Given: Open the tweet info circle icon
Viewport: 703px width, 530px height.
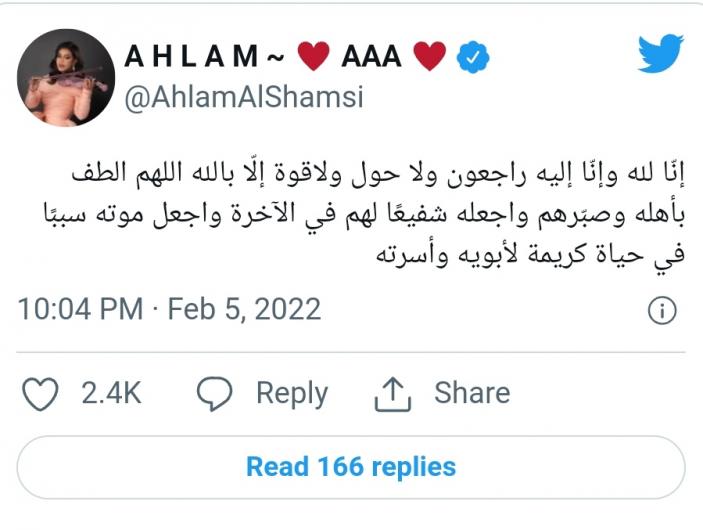Looking at the screenshot, I should pyautogui.click(x=662, y=310).
